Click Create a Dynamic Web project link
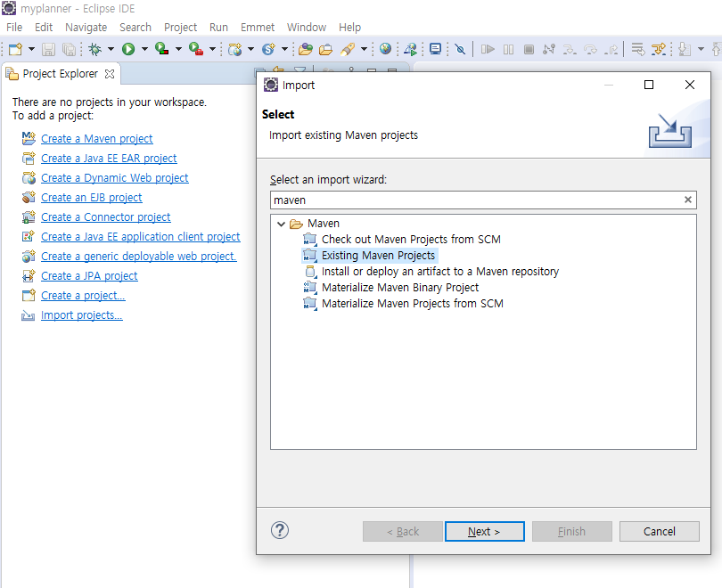This screenshot has width=722, height=588. [115, 177]
